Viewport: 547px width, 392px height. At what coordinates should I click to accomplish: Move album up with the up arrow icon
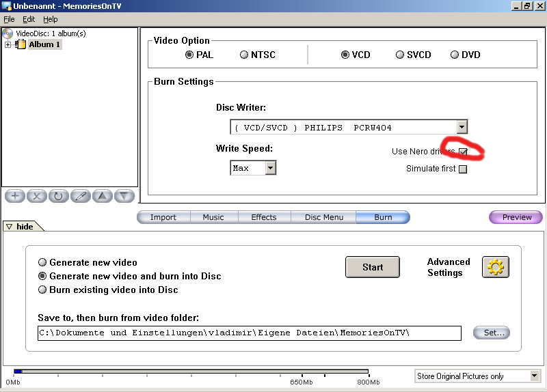click(x=102, y=196)
